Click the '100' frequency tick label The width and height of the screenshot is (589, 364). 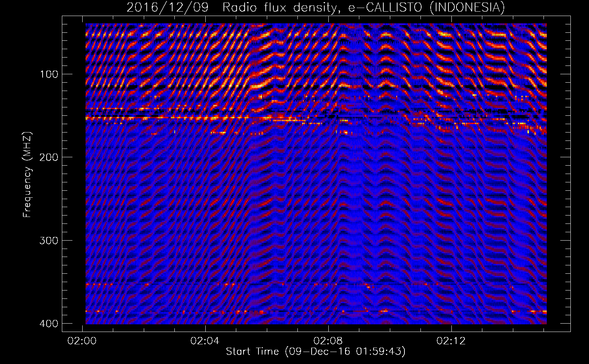click(x=49, y=74)
